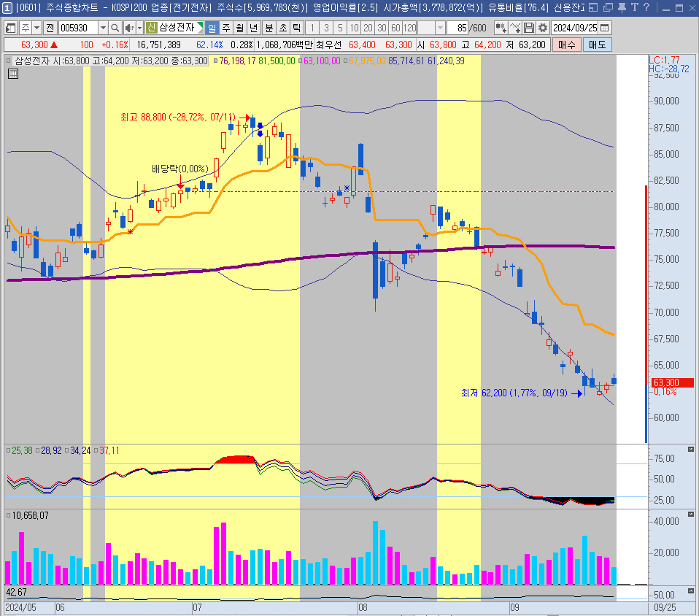This screenshot has height=616, width=699.
Task: Select the orange 67,975.00 indicator legend
Action: point(367,61)
